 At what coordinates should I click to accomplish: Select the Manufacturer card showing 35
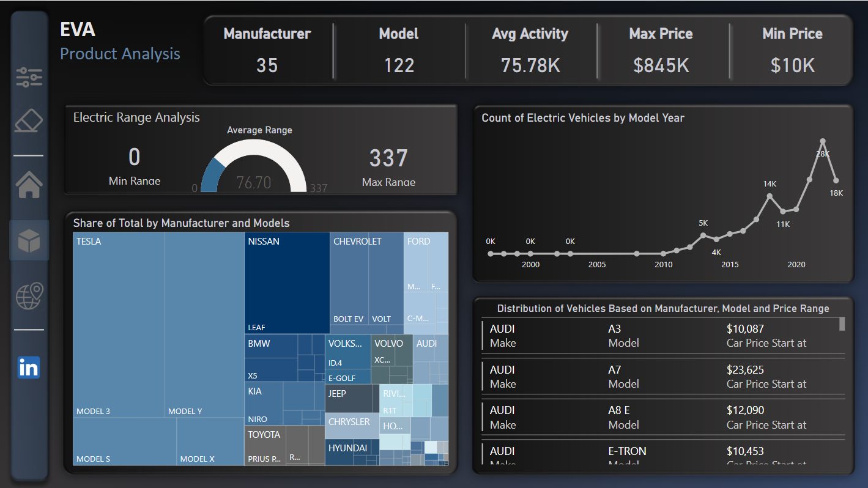[x=267, y=50]
